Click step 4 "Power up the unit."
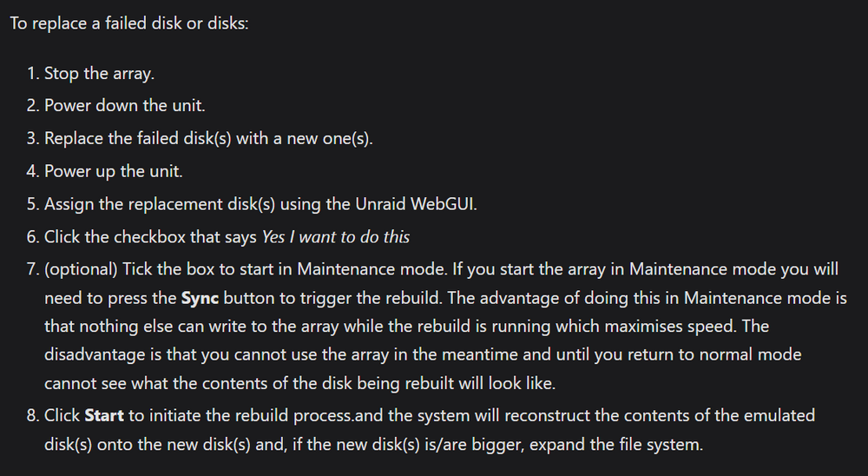 [x=114, y=171]
